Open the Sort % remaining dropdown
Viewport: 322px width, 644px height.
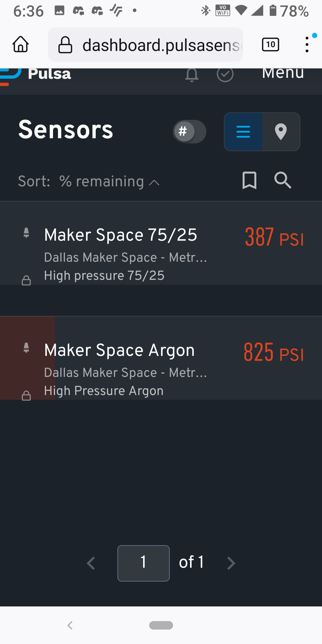coord(109,181)
